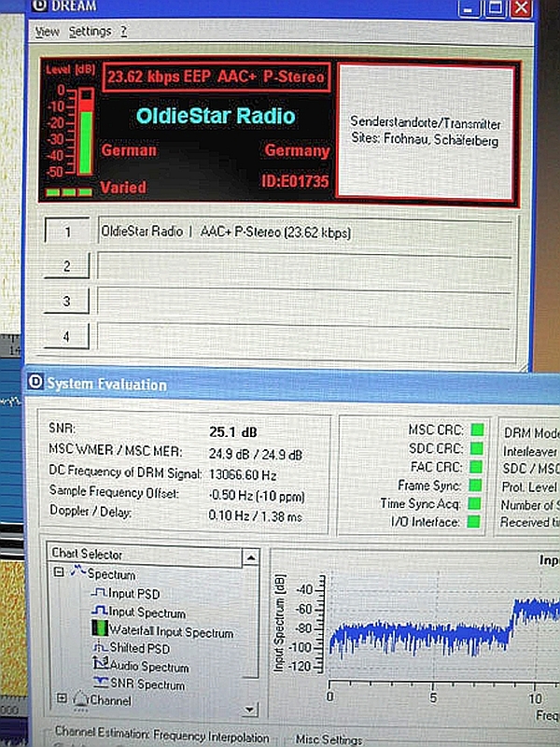Select service button 2
The width and height of the screenshot is (560, 747).
pyautogui.click(x=67, y=265)
